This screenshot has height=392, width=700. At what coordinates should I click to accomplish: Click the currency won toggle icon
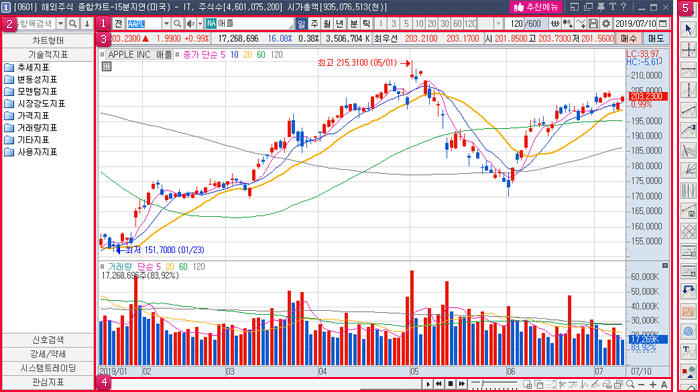(x=554, y=23)
